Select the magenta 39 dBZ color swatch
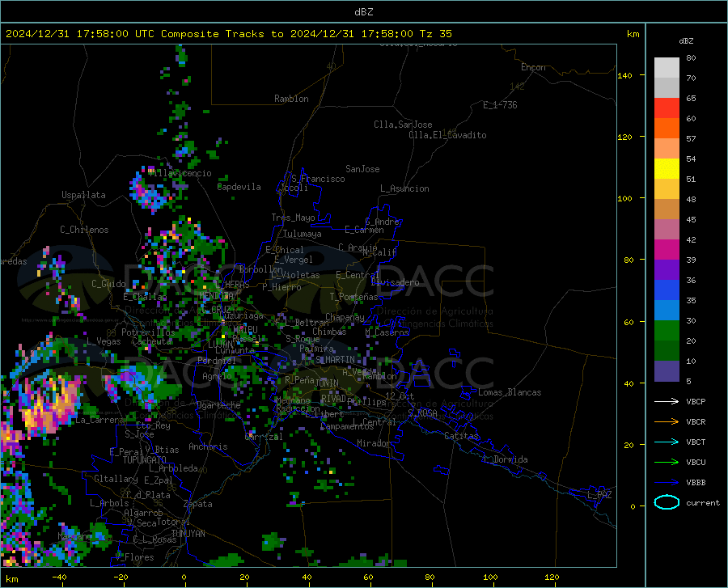 (667, 250)
